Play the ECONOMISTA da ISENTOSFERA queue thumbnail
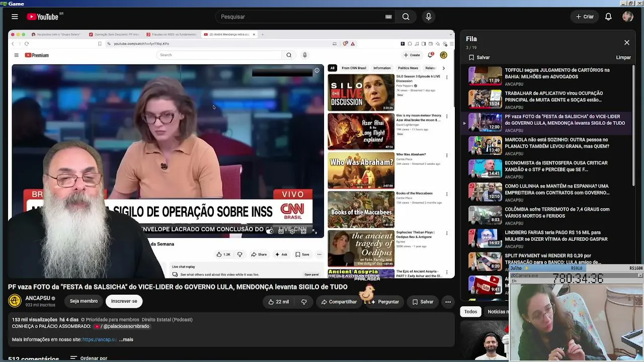Screen dimensions: 644x362 point(485,168)
